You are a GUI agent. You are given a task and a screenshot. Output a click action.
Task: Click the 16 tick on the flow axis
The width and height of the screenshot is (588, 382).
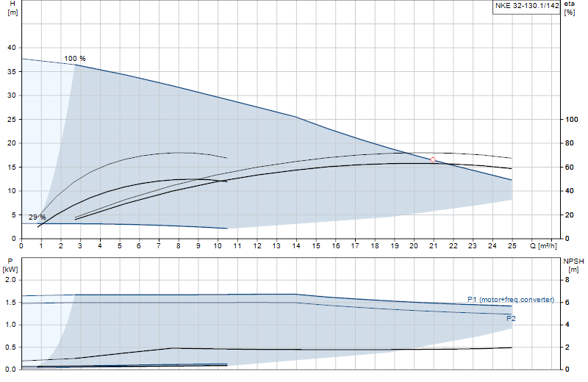coord(335,246)
